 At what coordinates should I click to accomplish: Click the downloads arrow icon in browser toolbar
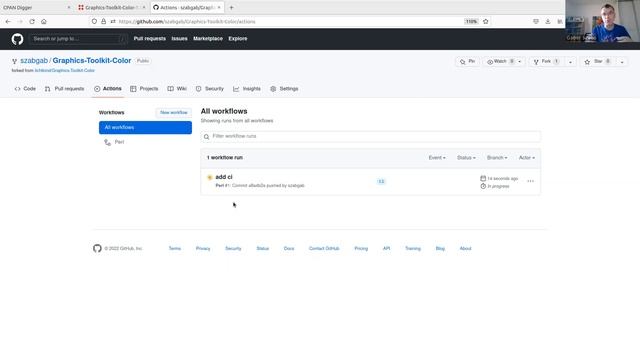pos(548,21)
